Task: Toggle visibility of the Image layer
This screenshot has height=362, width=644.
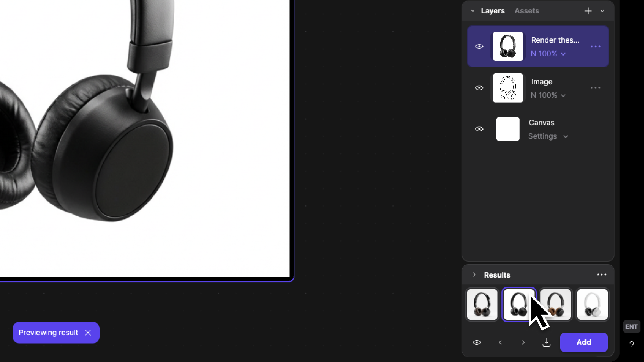Action: point(479,88)
